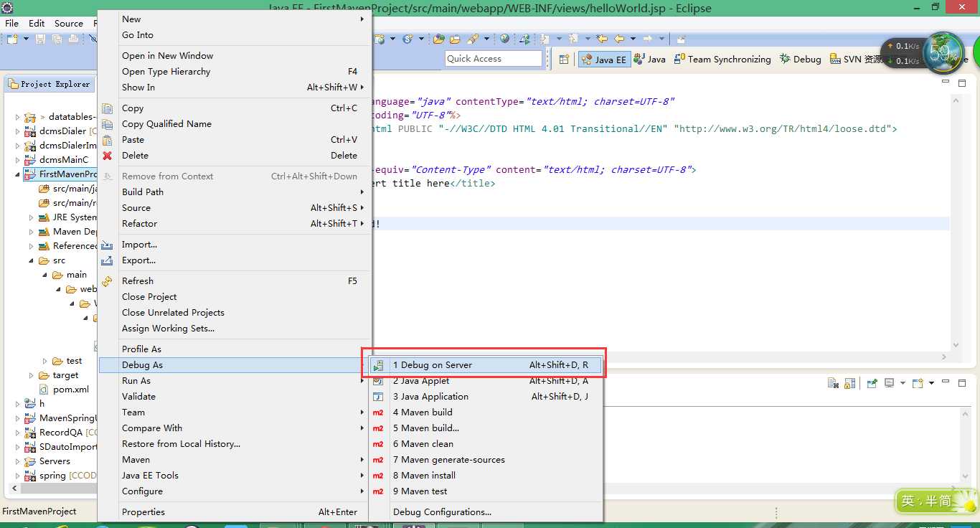Click the red Delete X icon

(108, 156)
